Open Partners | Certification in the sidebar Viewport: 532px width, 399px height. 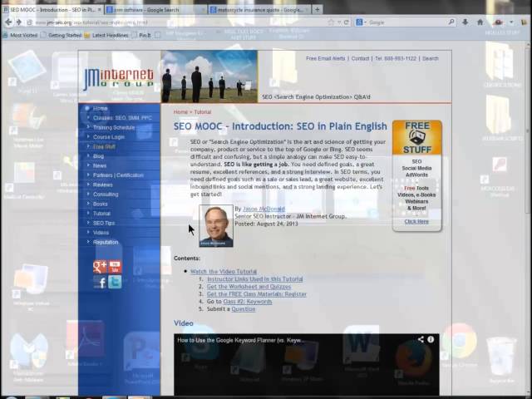click(118, 175)
